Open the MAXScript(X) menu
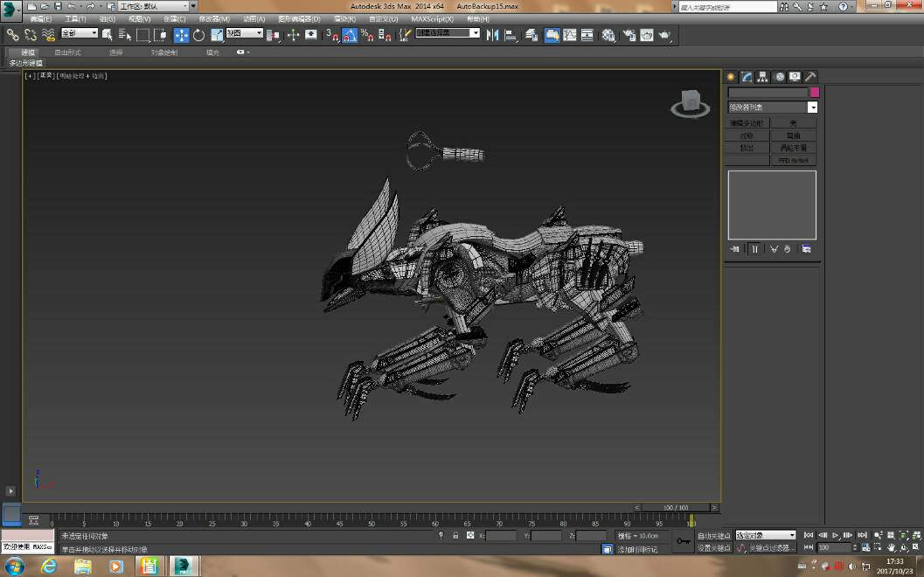 pos(430,18)
